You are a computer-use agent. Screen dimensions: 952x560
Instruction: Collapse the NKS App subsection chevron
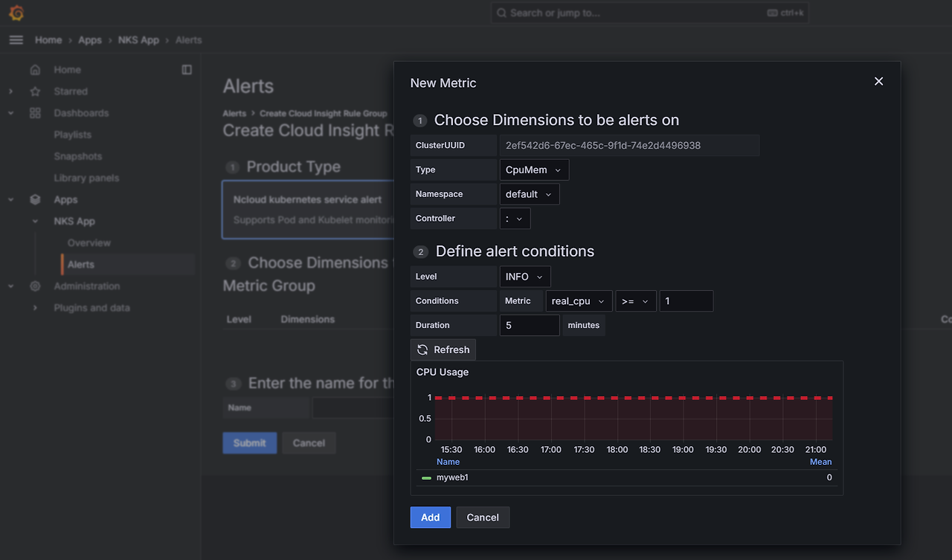coord(35,221)
